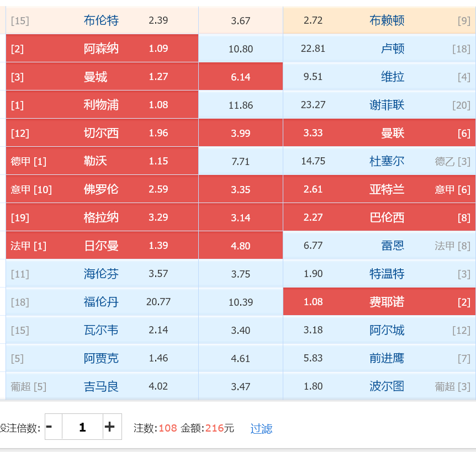
Task: Increase bet multiplier with plus button
Action: point(112,427)
